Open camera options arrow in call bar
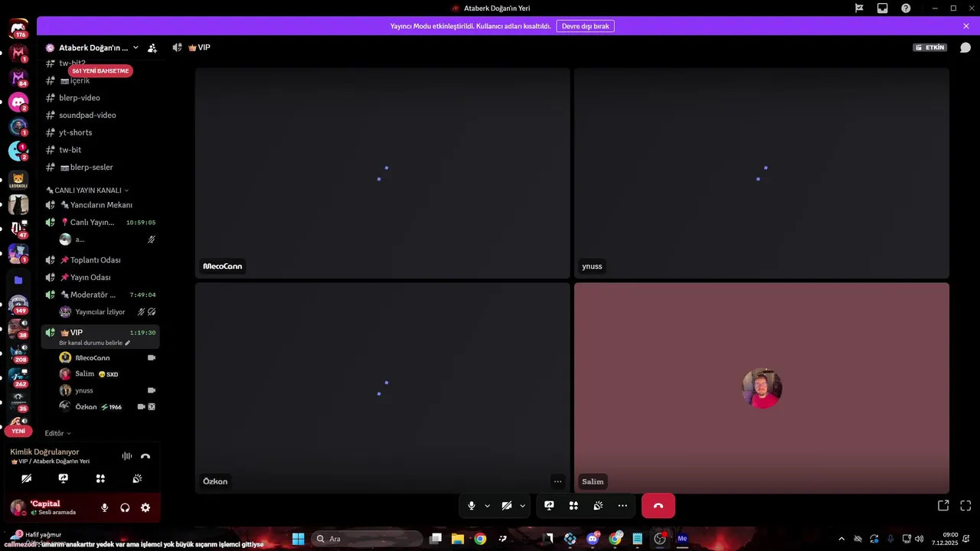This screenshot has height=551, width=980. [522, 506]
